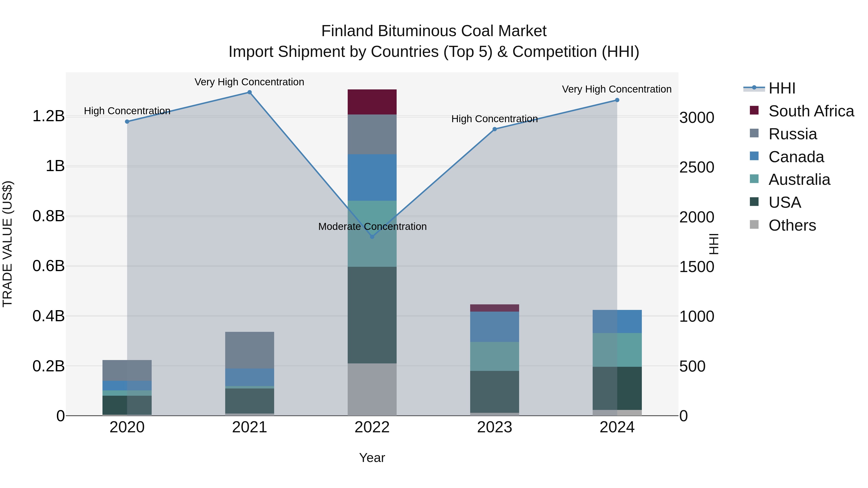Image resolution: width=868 pixels, height=488 pixels.
Task: Click the 2020 HHI data point
Action: click(127, 122)
